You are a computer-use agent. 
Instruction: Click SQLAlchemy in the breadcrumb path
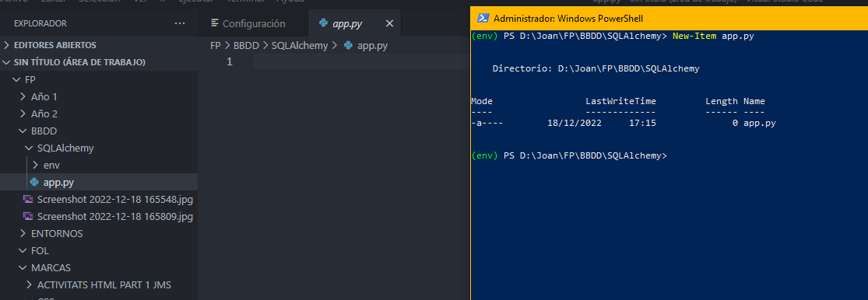(x=300, y=46)
